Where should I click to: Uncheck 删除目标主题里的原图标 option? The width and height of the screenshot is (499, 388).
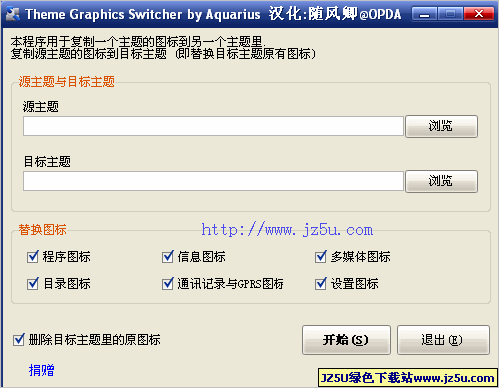(x=19, y=340)
